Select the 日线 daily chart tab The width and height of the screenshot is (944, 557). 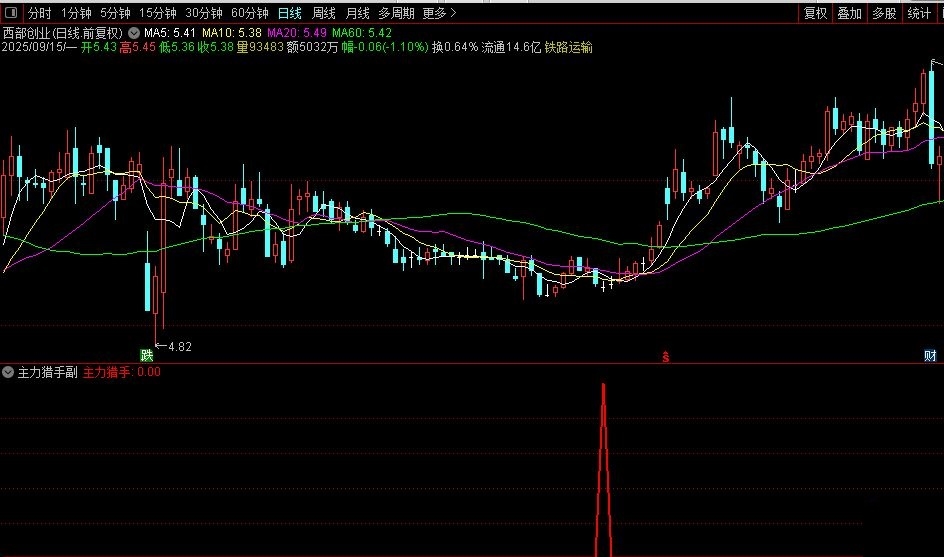point(290,13)
